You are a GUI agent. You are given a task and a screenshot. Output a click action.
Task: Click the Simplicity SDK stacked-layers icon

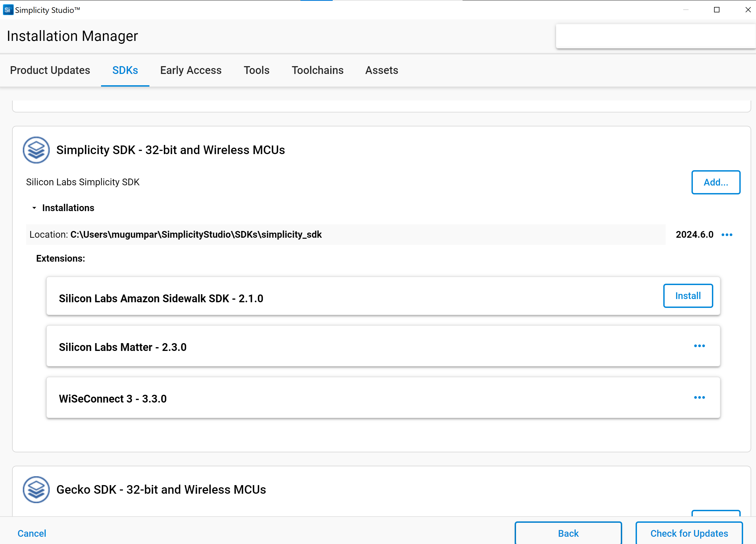(36, 150)
